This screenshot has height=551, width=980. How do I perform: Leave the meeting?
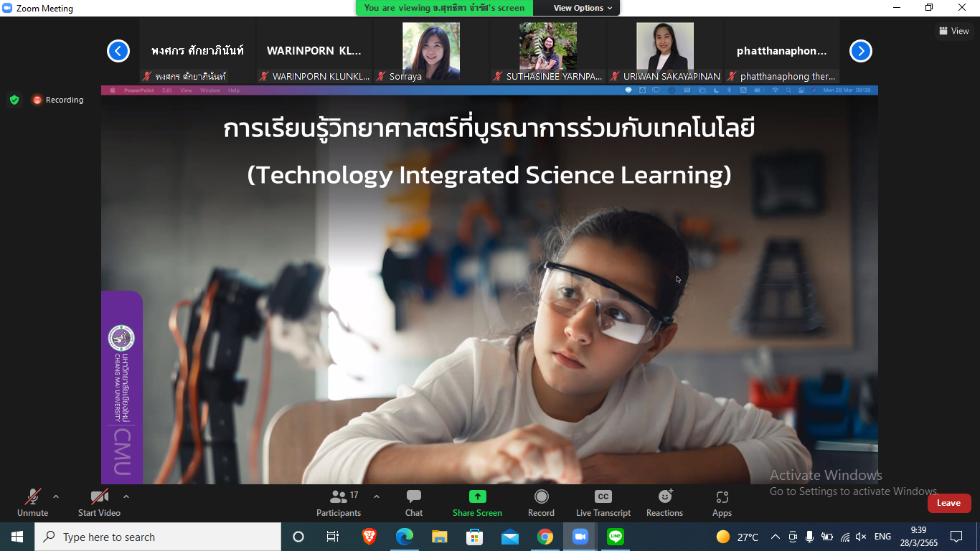pos(949,503)
